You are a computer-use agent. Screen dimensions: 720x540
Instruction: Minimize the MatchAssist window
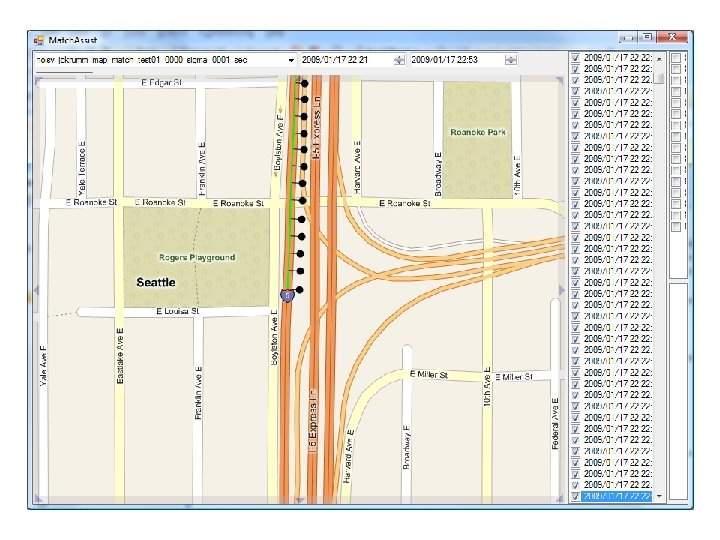pyautogui.click(x=628, y=37)
